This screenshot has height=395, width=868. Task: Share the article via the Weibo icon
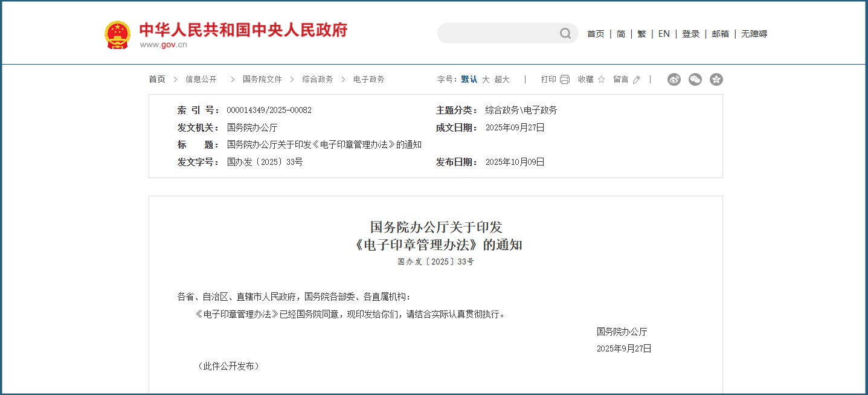tap(674, 79)
